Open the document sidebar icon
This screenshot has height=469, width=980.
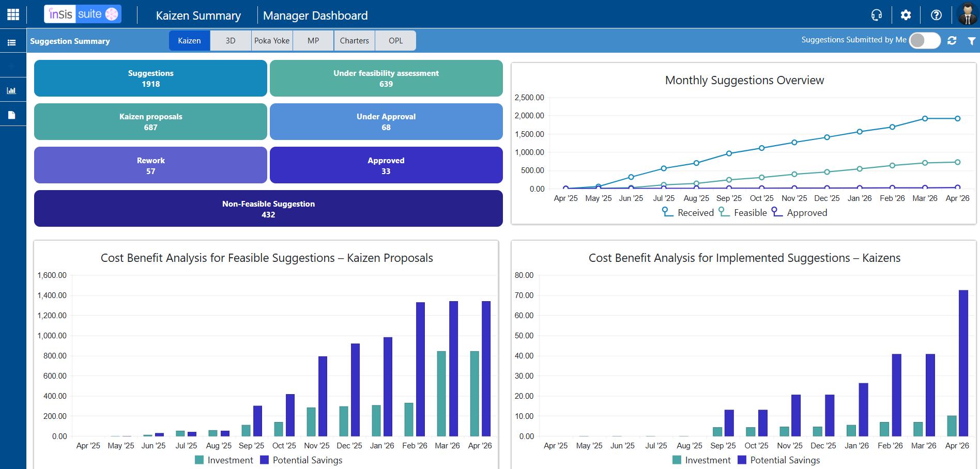point(11,115)
